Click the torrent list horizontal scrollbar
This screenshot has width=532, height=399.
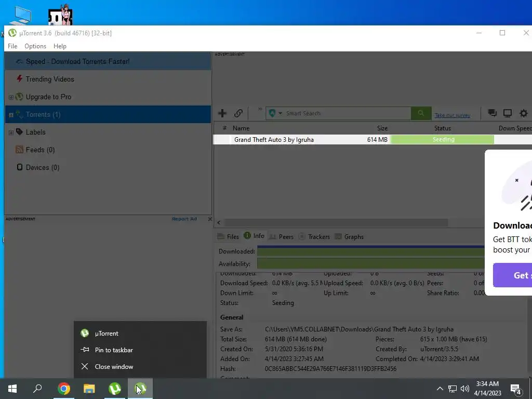tap(336, 222)
